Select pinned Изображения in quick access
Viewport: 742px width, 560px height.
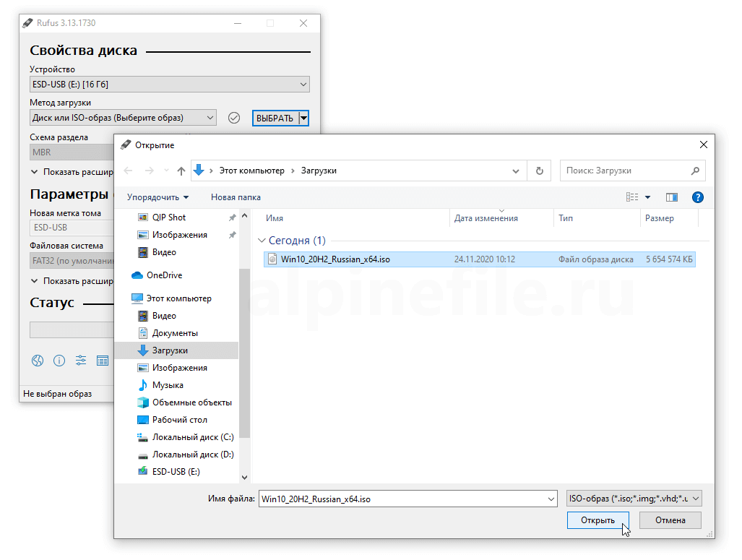point(179,235)
